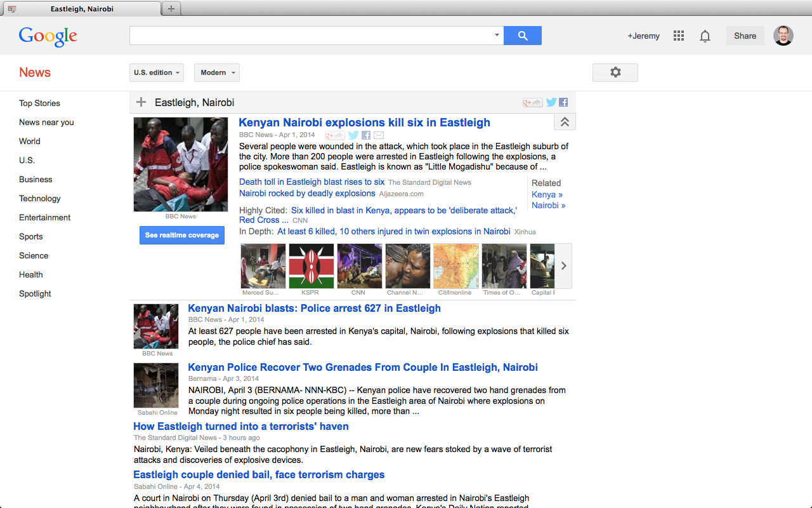Click the red News heading
The width and height of the screenshot is (812, 508).
tap(35, 72)
